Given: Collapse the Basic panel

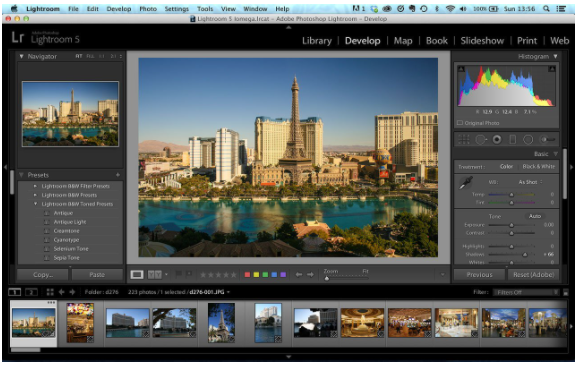Looking at the screenshot, I should tap(555, 153).
